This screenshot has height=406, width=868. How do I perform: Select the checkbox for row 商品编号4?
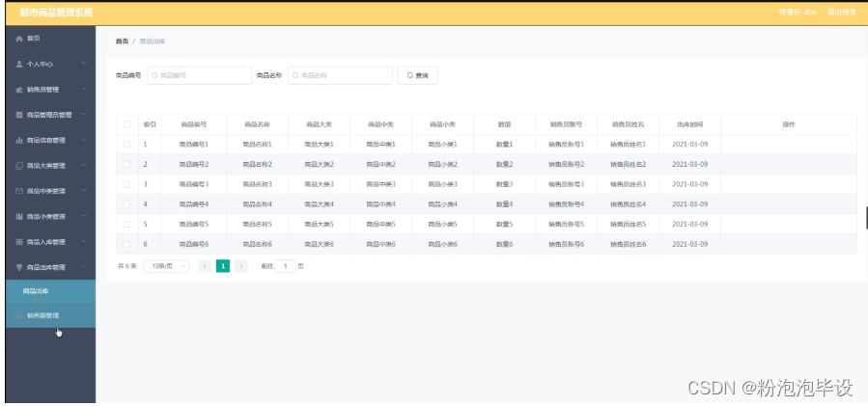coord(127,204)
